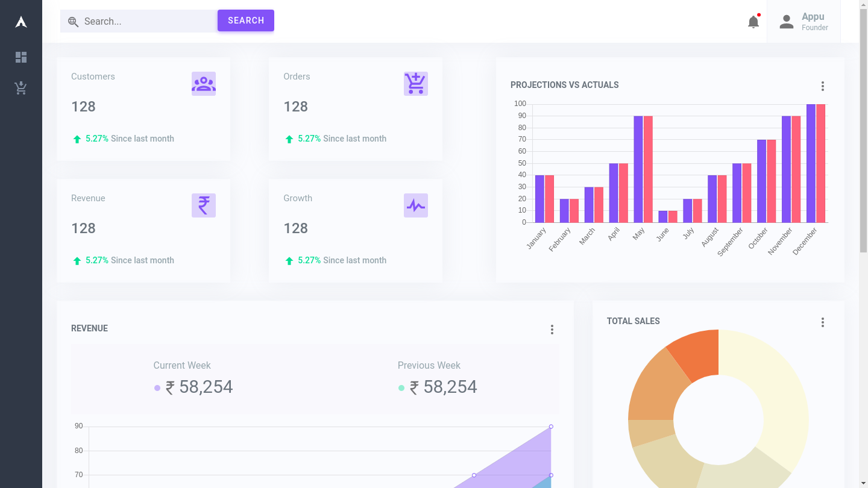Open the notifications bell

tap(753, 22)
